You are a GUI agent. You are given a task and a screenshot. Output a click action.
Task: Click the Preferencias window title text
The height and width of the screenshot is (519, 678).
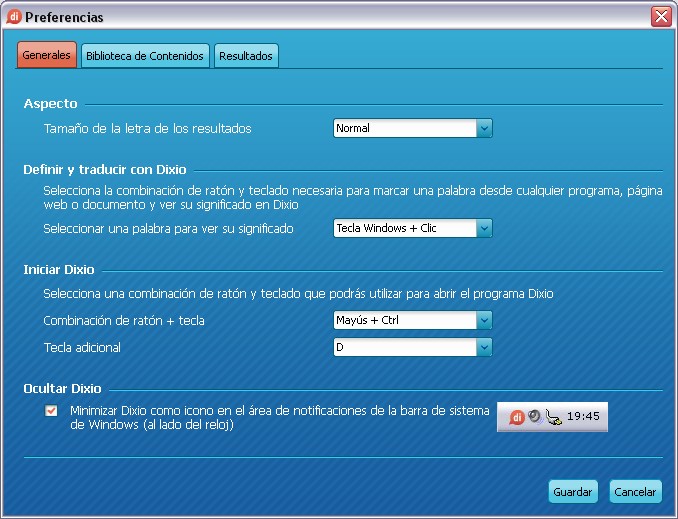64,17
